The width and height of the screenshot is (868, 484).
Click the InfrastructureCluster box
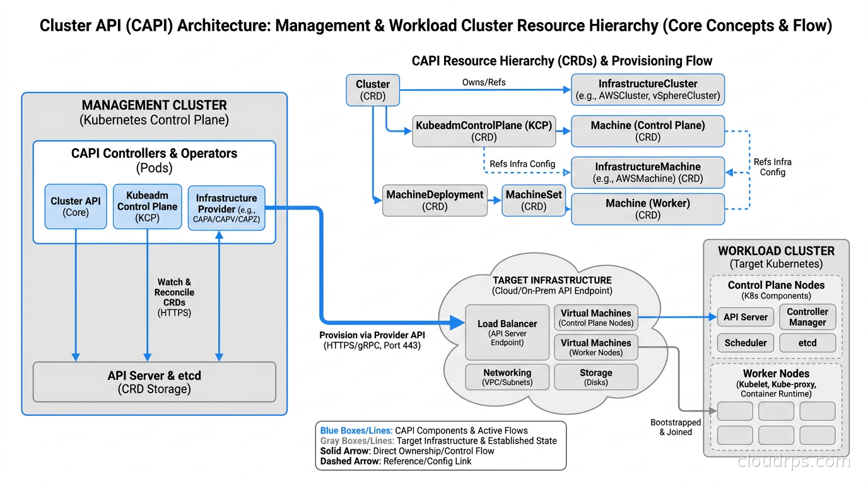coord(648,89)
